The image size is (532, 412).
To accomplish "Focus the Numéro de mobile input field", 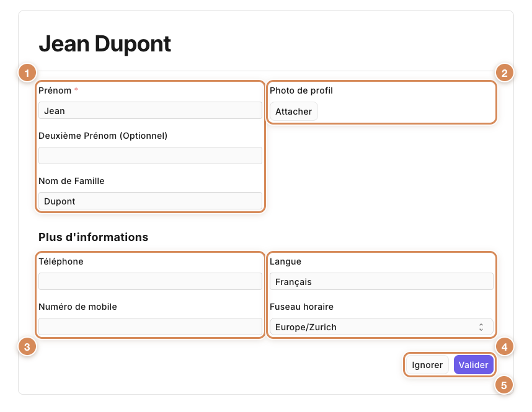I will (x=150, y=327).
